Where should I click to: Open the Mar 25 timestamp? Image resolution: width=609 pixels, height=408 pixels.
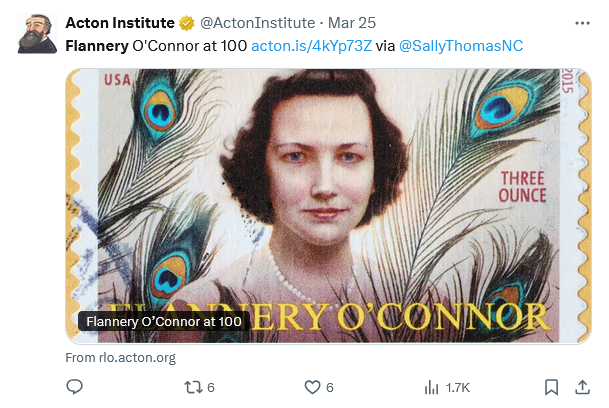pos(343,23)
